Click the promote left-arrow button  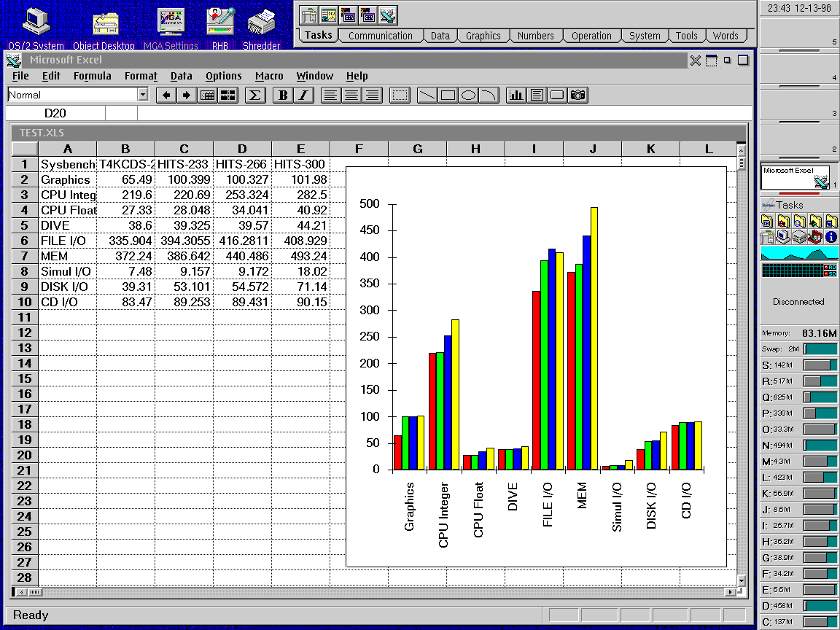[x=166, y=95]
